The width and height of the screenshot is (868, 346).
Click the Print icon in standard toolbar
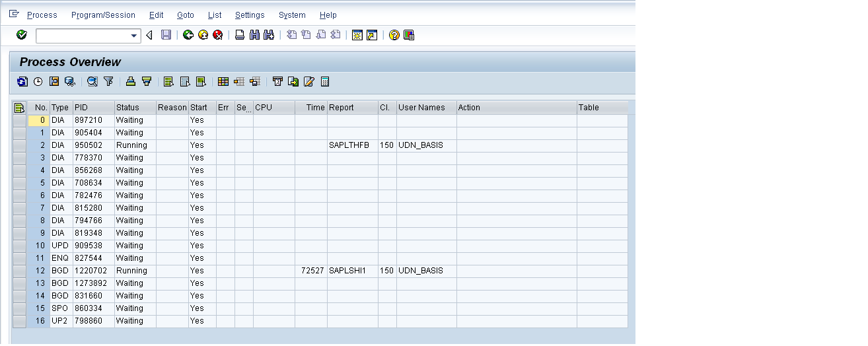point(240,35)
